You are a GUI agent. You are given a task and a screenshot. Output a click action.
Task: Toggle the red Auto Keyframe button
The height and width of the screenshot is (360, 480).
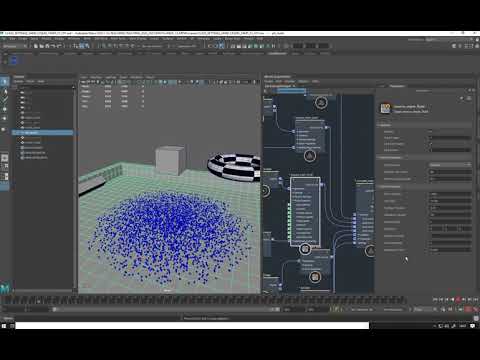point(468,309)
